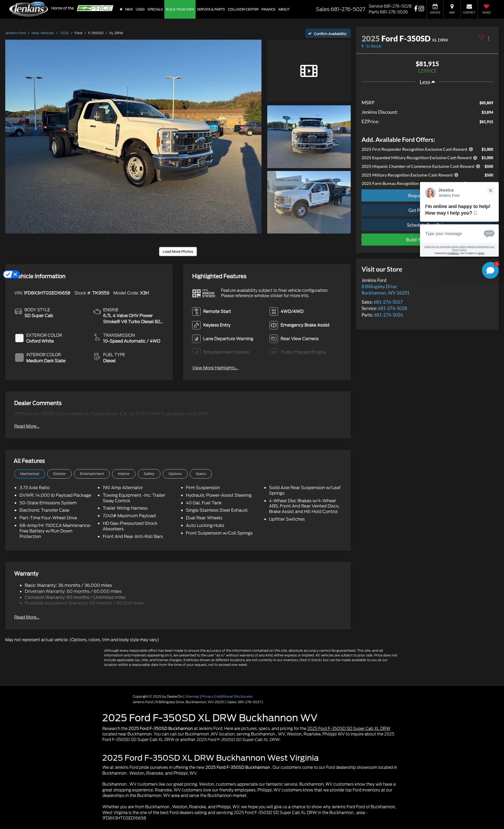
Task: Open the side-view truck thumbnail
Action: 309,202
